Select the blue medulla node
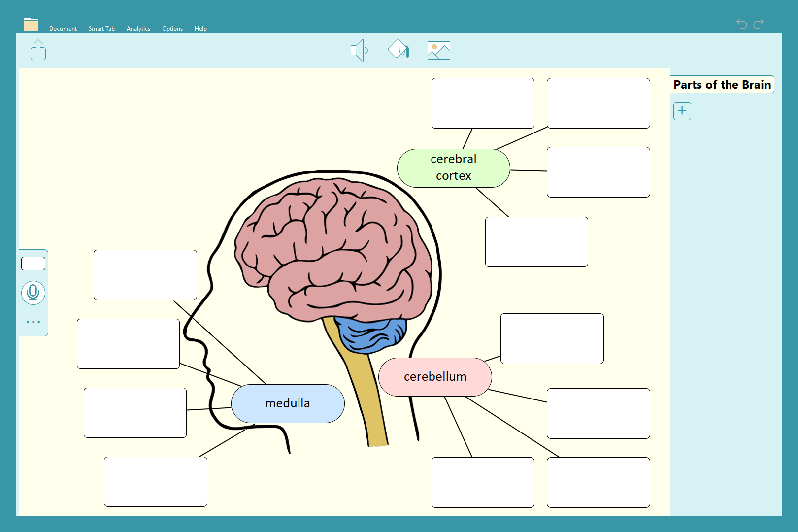 288,403
